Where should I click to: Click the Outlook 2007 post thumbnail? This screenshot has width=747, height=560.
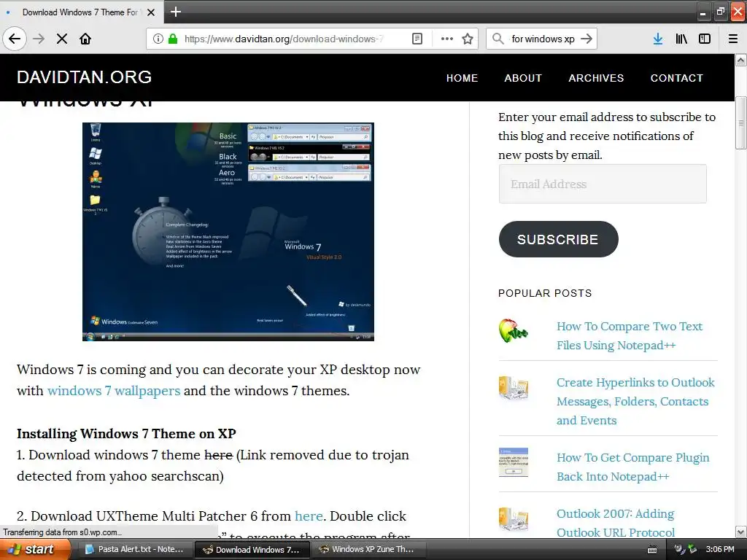[513, 518]
